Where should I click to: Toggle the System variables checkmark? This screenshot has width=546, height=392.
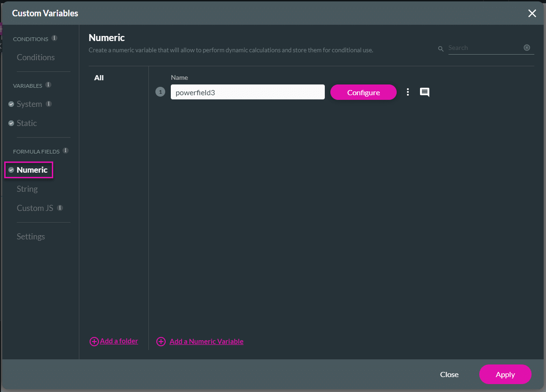click(11, 104)
